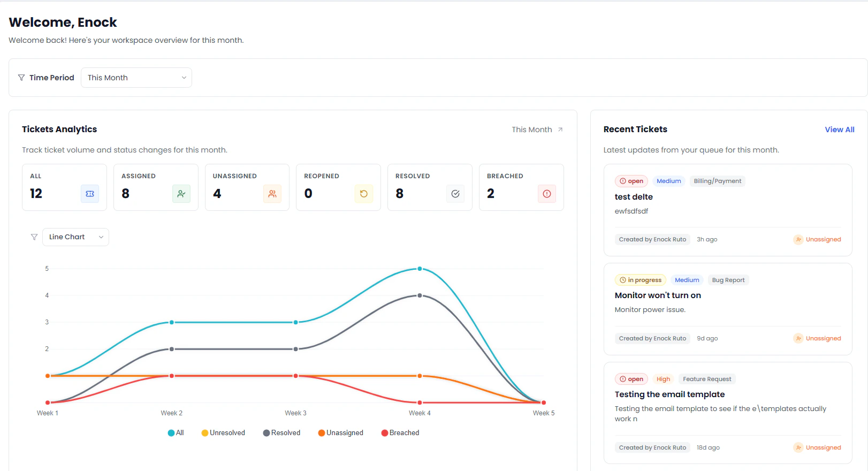Open the test delte ticket
868x471 pixels.
tap(634, 197)
